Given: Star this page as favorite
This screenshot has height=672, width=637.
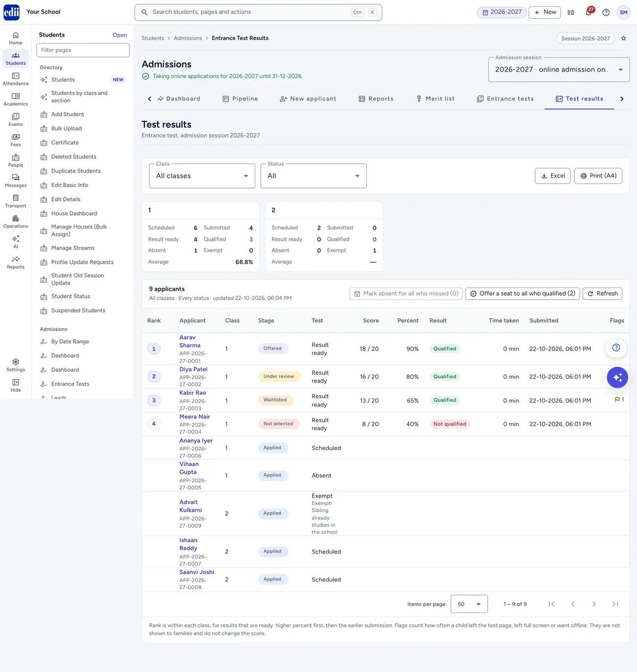Looking at the screenshot, I should pyautogui.click(x=624, y=38).
